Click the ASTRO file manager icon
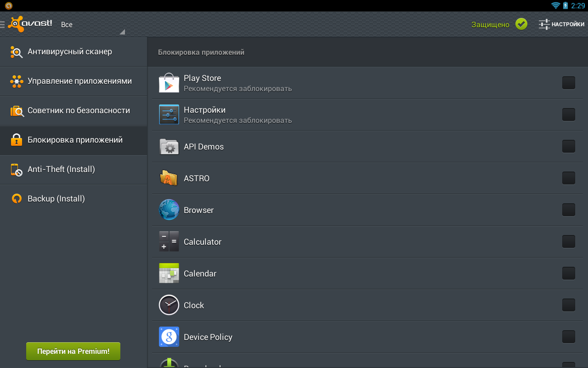The height and width of the screenshot is (368, 588). coord(169,178)
